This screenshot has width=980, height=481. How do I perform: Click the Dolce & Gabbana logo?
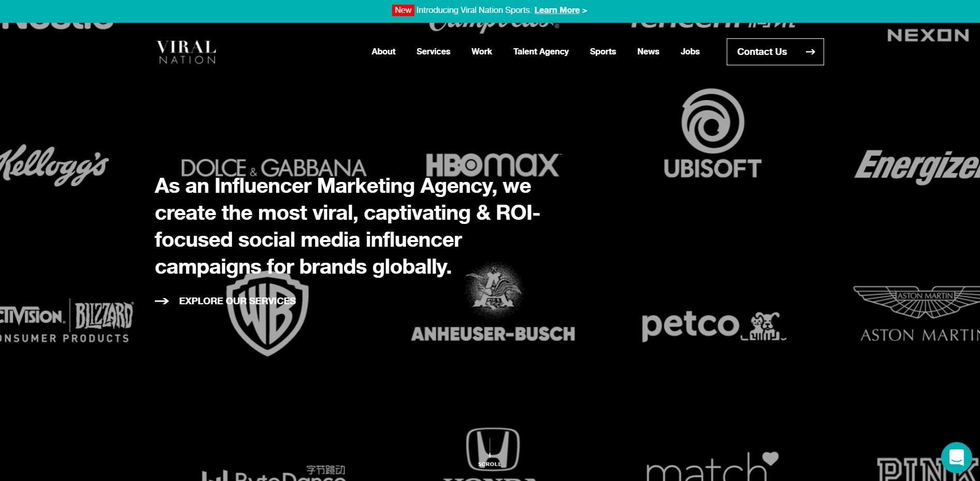(x=273, y=168)
